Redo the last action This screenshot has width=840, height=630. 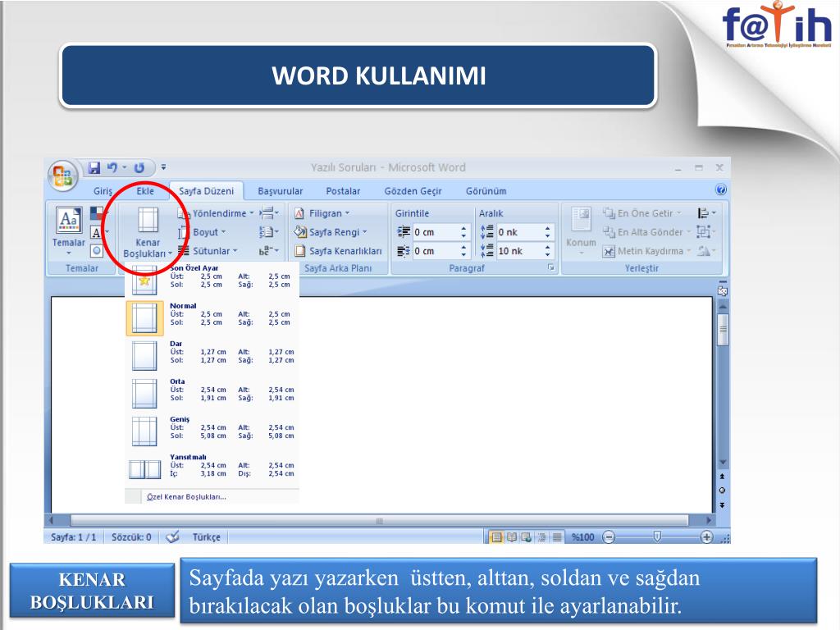[139, 167]
